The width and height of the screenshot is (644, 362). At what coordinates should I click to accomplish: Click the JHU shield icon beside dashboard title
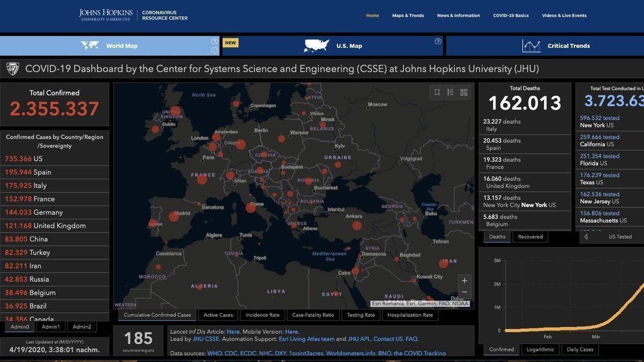pyautogui.click(x=12, y=69)
